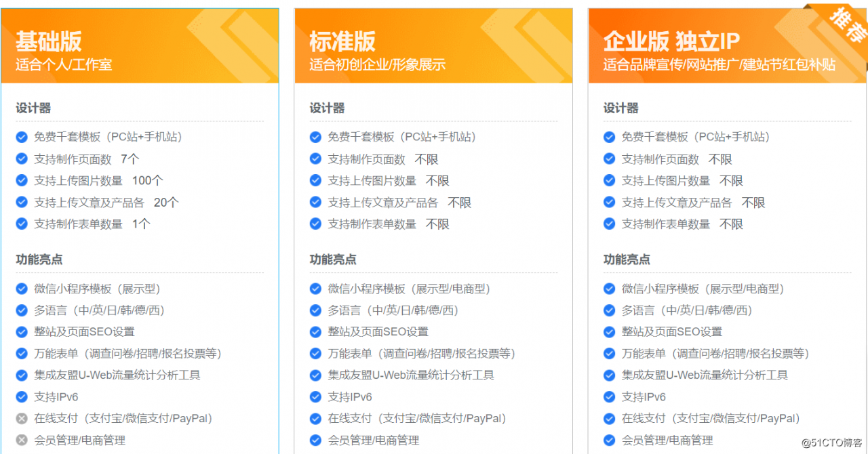Toggle the check next to 多语言 in 基础版
Screen dimensions: 868x454
[x=21, y=310]
